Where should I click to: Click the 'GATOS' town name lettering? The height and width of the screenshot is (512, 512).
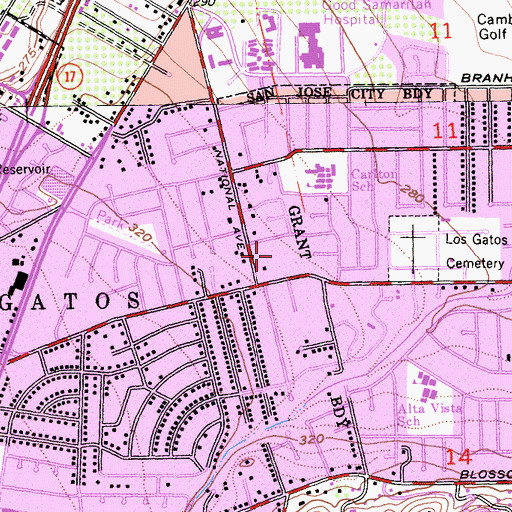pos(71,301)
